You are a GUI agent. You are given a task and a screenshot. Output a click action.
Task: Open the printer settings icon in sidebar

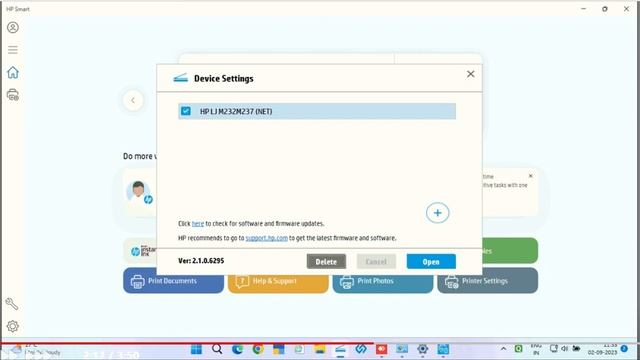tap(13, 95)
